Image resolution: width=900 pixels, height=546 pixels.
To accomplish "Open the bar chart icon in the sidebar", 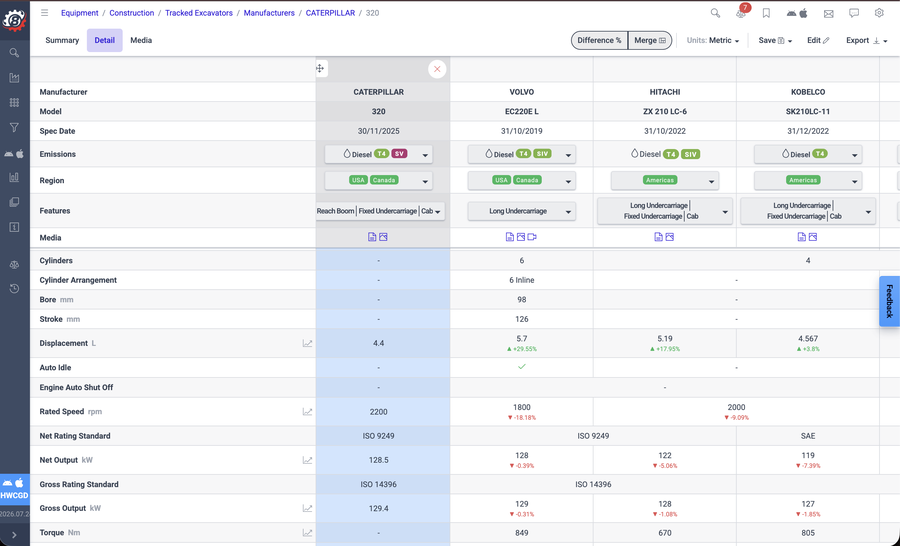I will click(14, 177).
